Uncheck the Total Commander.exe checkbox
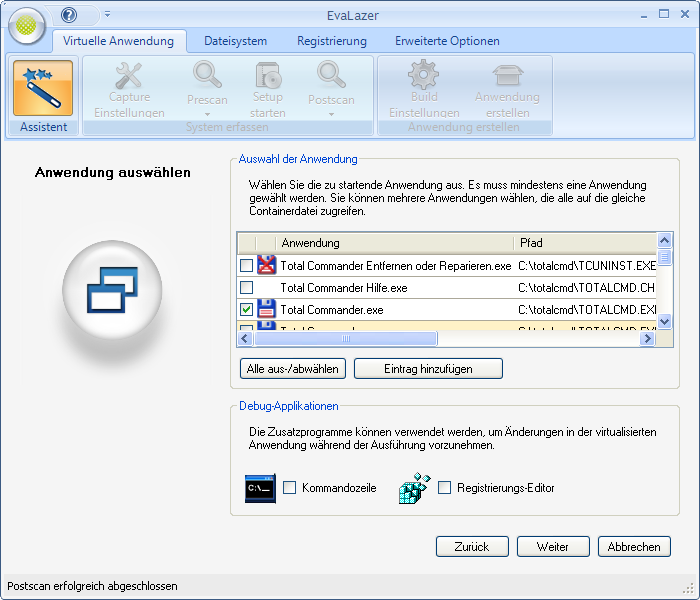The image size is (700, 600). coord(247,310)
